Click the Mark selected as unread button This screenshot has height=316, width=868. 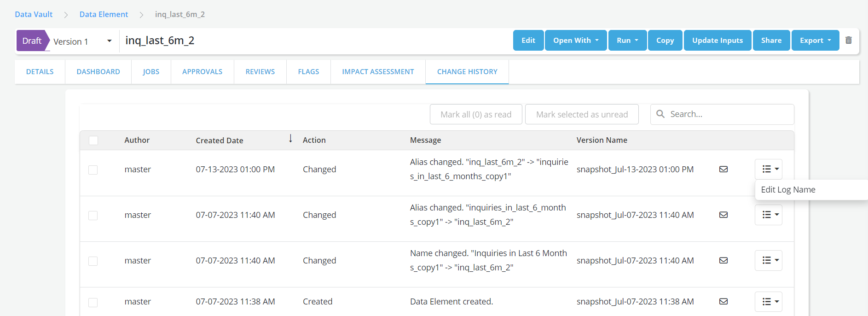(x=582, y=115)
